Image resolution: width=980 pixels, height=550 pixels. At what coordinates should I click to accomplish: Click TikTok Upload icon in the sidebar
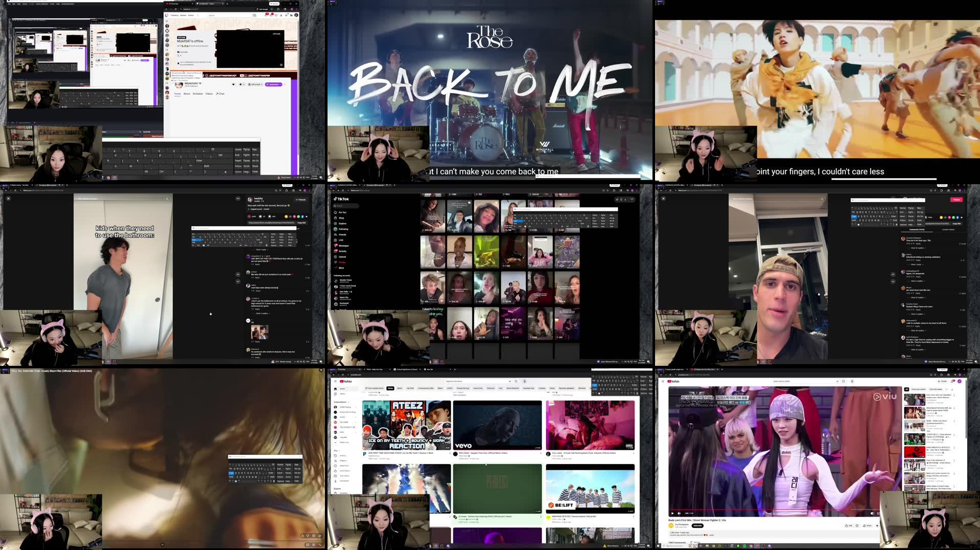335,257
